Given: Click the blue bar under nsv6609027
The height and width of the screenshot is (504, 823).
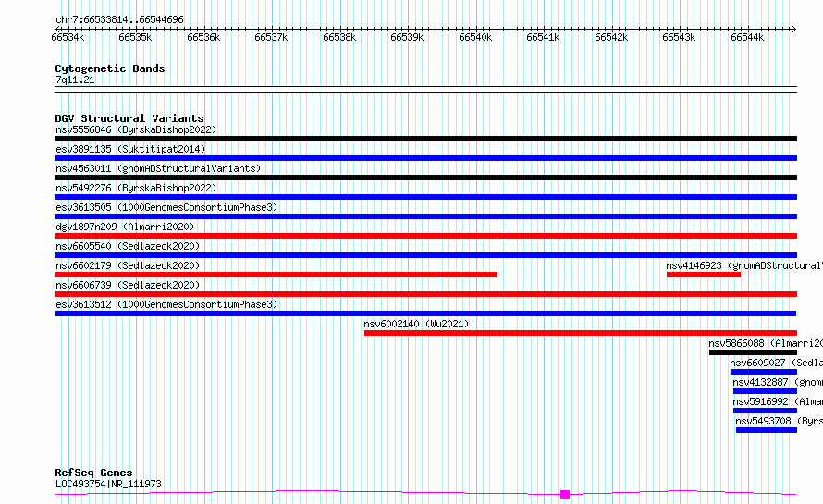Looking at the screenshot, I should click(764, 372).
